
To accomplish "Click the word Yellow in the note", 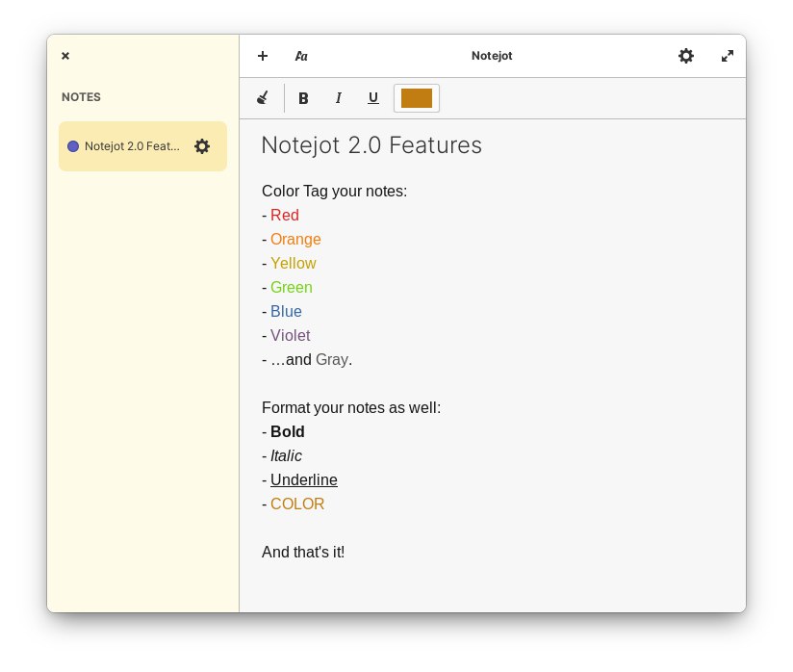I will [x=294, y=263].
